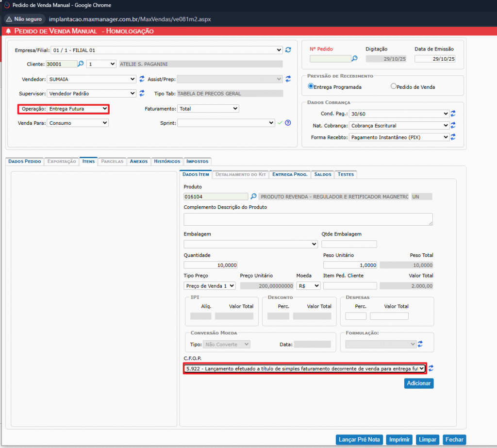497x448 pixels.
Task: Click the magnifier search icon beside Cliente
Action: coord(81,64)
